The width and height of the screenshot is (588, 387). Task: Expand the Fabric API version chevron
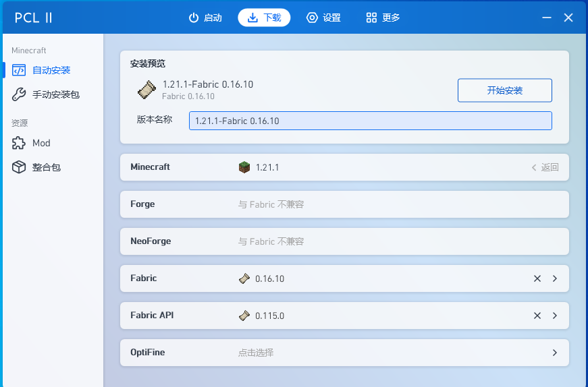(555, 316)
